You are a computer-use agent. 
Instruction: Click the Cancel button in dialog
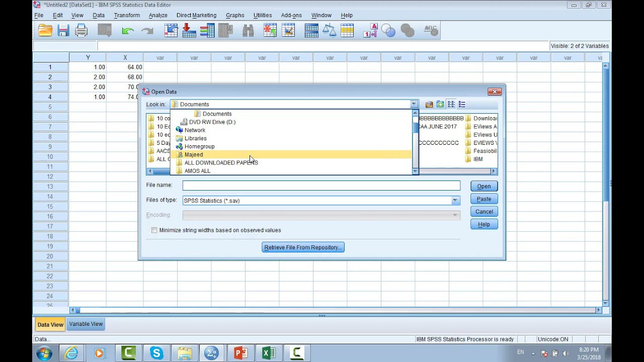(484, 212)
